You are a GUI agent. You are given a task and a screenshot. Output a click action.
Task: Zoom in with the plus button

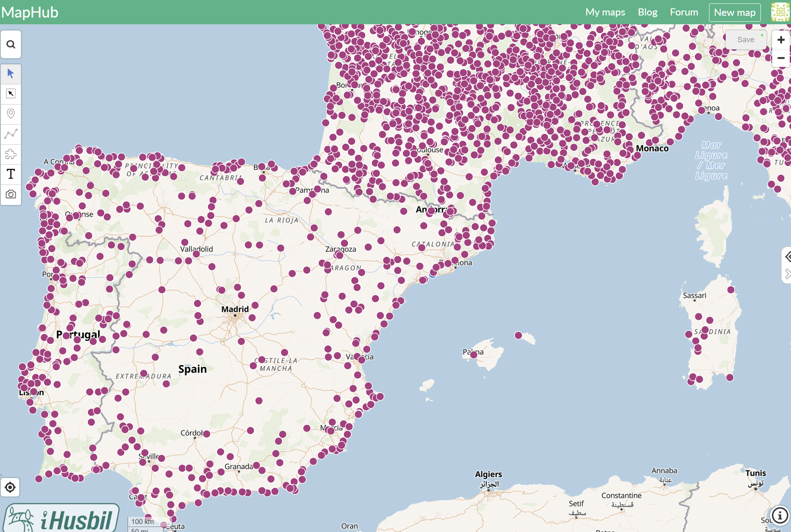click(781, 40)
